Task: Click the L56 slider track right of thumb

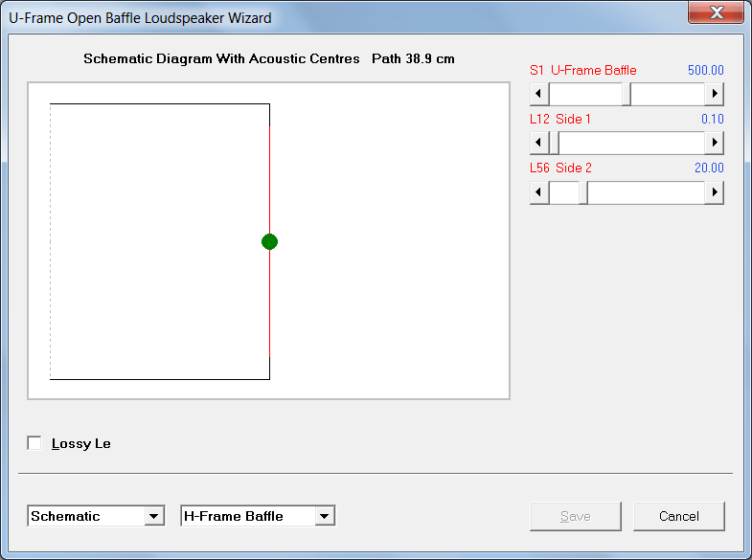Action: tap(646, 192)
